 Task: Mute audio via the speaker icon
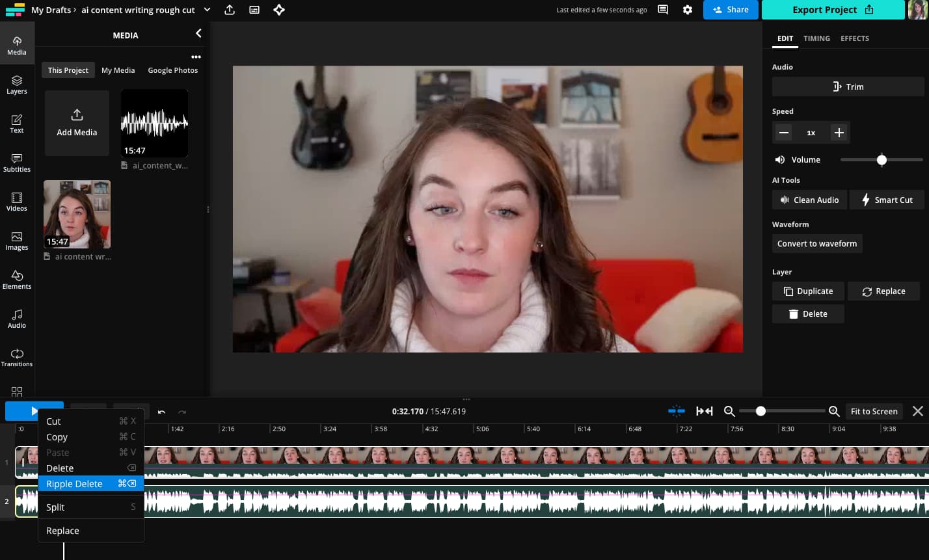[780, 159]
